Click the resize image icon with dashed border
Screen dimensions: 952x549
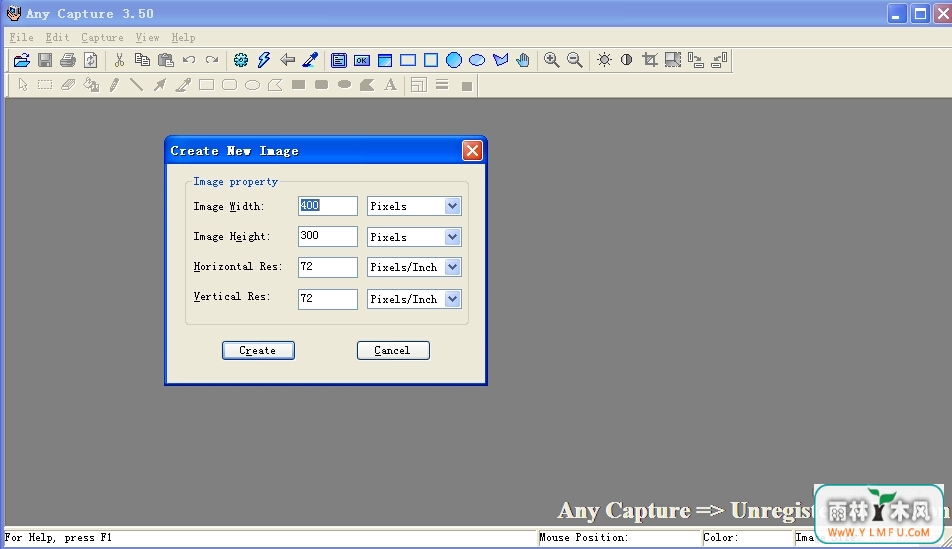673,60
